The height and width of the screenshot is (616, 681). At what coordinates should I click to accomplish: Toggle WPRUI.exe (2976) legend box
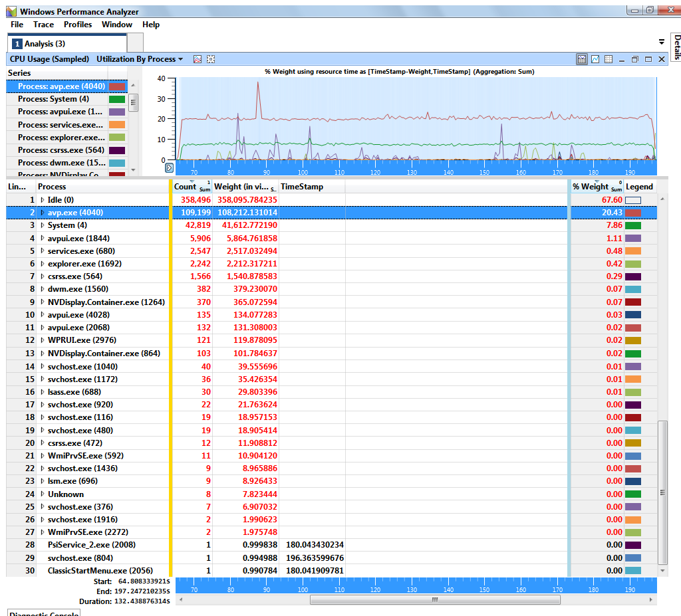(x=633, y=340)
